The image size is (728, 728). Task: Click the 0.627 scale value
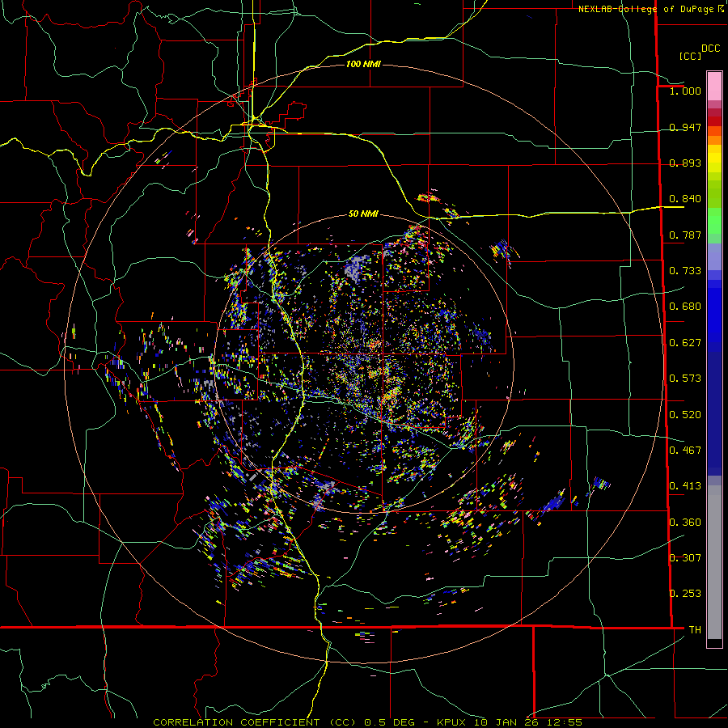pos(685,343)
